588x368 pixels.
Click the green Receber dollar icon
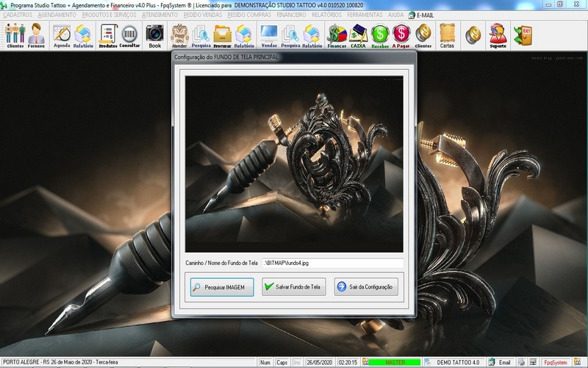[x=380, y=35]
